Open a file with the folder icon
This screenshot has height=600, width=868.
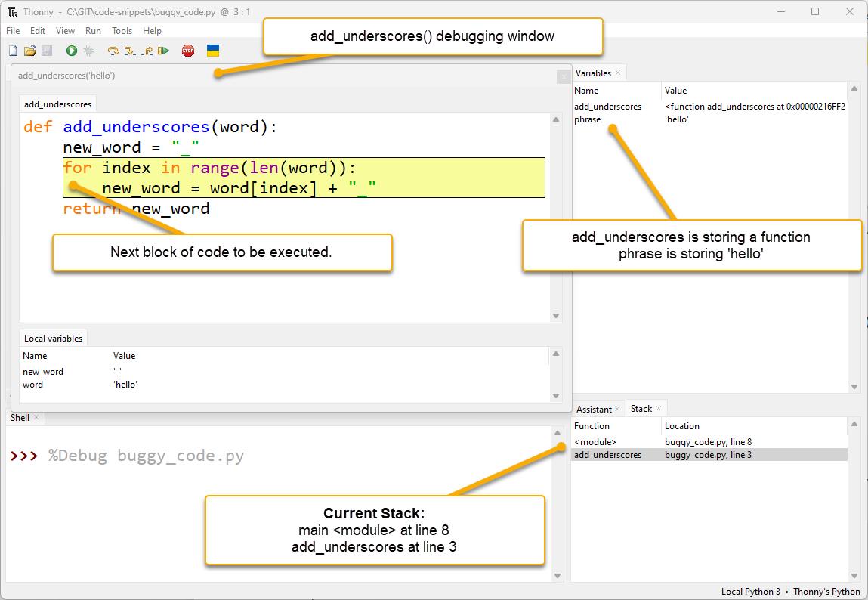tap(30, 51)
